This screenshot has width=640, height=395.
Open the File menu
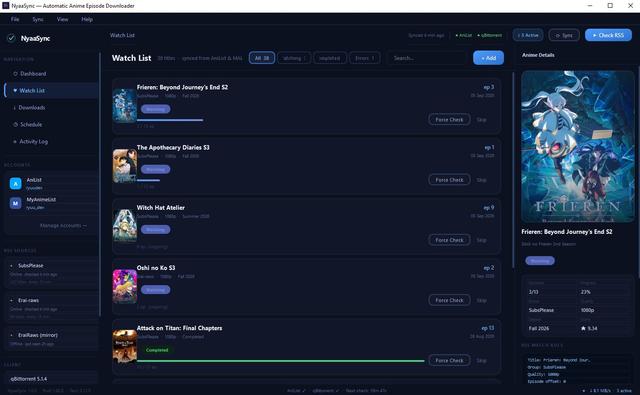coord(15,19)
